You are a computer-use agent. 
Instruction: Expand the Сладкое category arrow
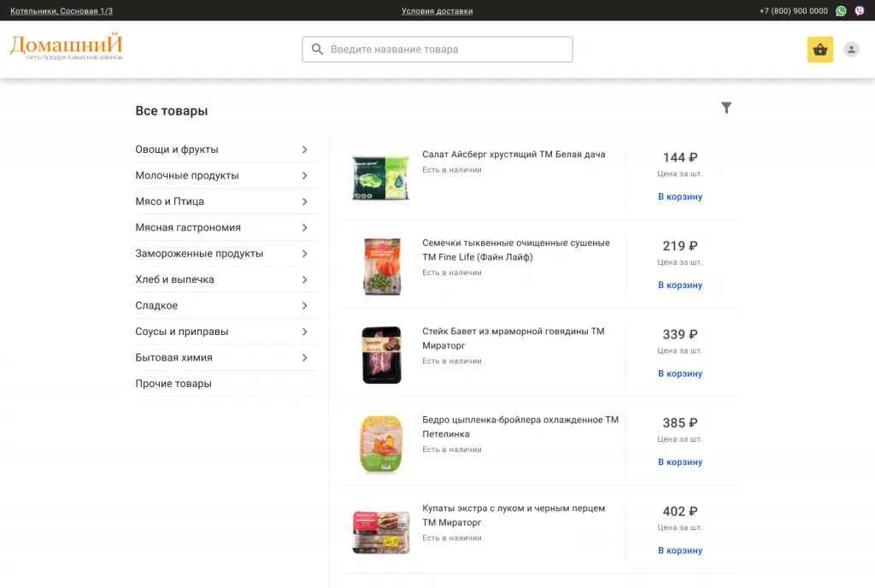[x=305, y=306]
